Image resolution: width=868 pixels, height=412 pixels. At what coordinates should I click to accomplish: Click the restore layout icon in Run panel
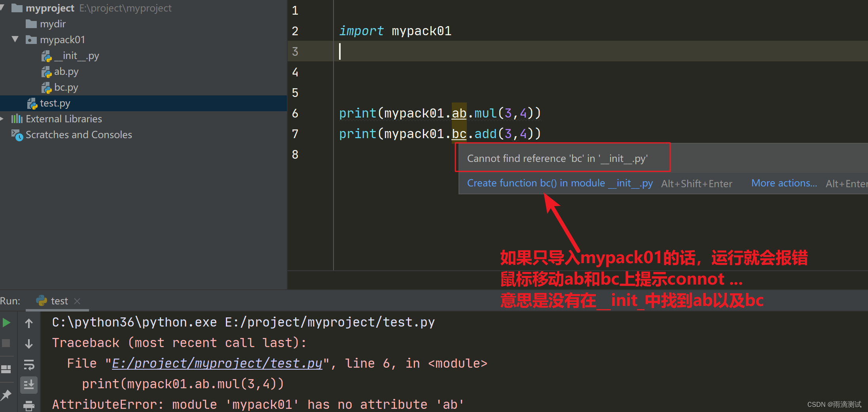[6, 369]
